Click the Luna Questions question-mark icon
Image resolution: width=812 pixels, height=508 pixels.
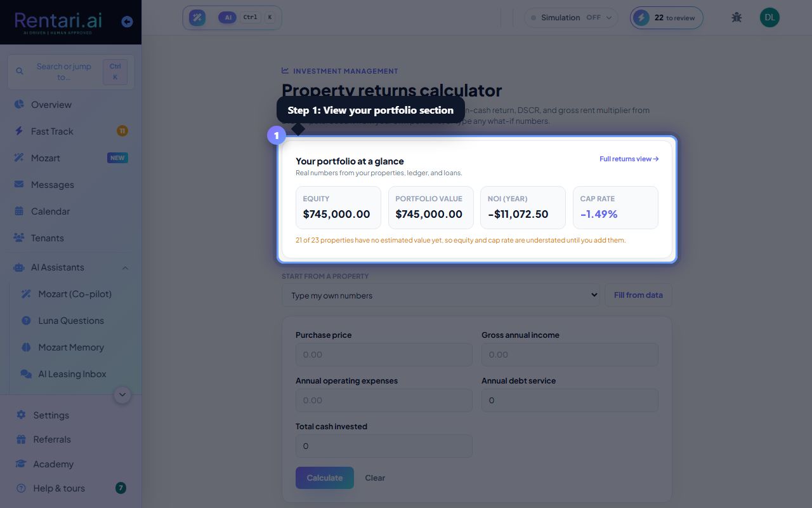[26, 321]
